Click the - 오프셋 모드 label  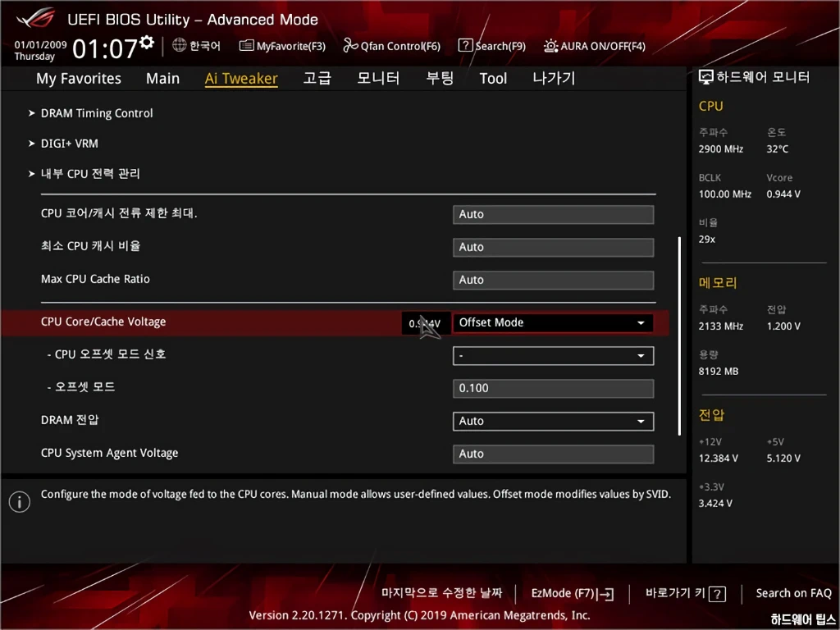coord(81,387)
